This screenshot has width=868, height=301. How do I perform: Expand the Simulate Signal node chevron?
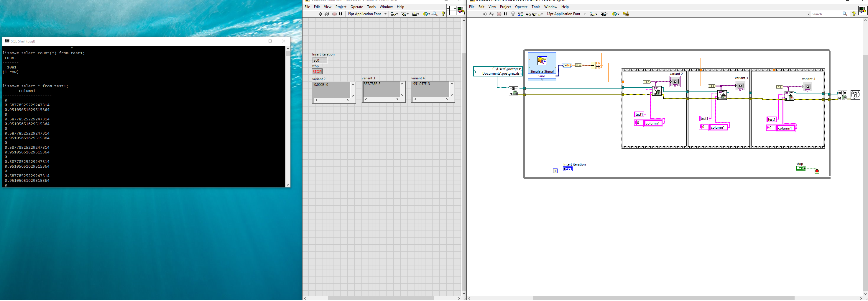(542, 80)
